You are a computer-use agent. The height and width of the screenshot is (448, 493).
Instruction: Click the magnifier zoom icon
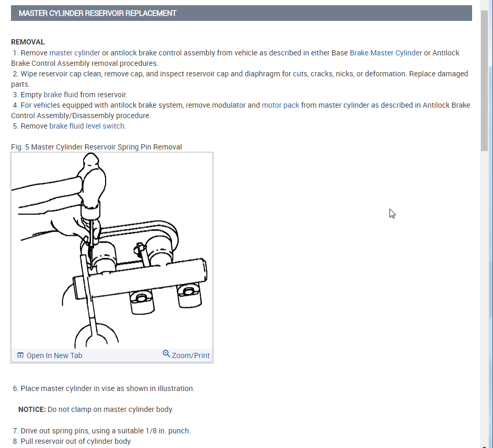(166, 354)
